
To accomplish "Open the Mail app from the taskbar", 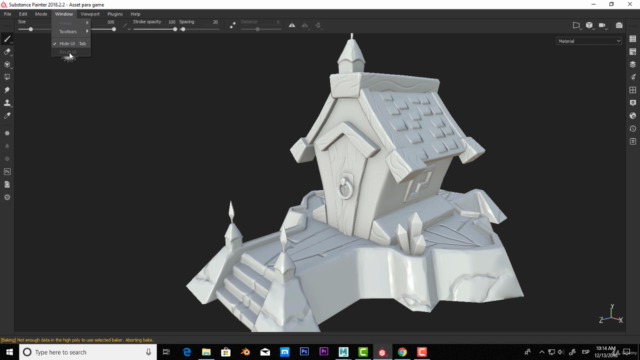I will (265, 352).
